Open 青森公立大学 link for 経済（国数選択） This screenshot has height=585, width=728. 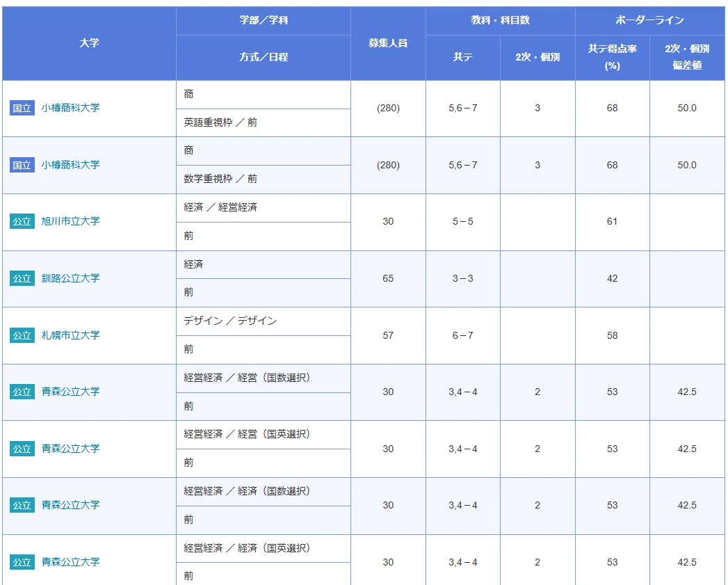coord(70,505)
